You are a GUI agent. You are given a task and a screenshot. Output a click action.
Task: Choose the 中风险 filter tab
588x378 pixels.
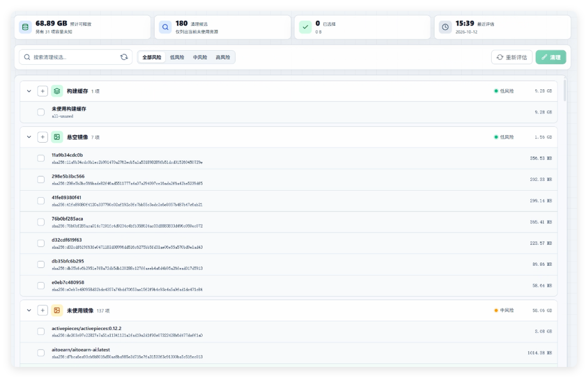pyautogui.click(x=200, y=57)
